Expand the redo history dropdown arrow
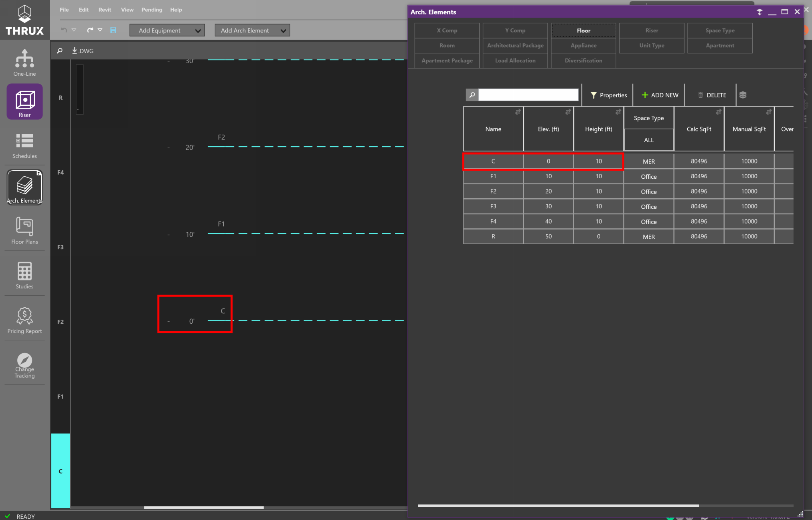 point(100,30)
